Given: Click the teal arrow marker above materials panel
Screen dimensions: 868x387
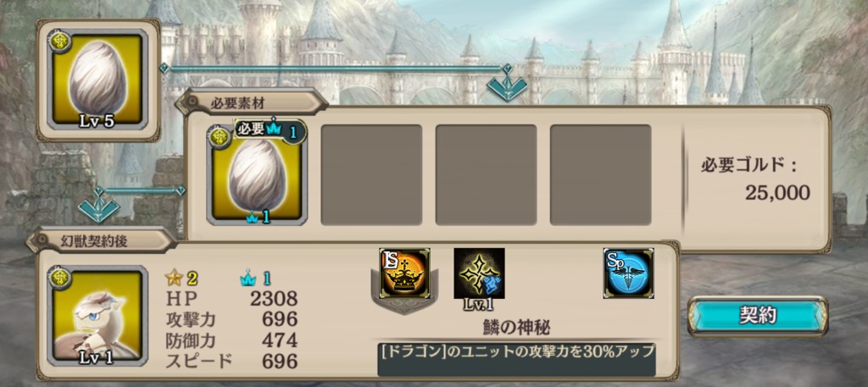Looking at the screenshot, I should click(507, 85).
